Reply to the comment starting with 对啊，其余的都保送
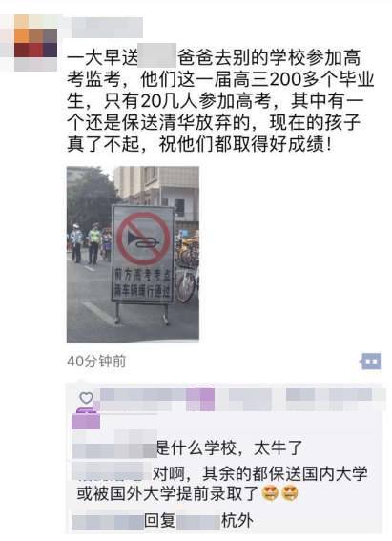Screen dimensions: 392x541 point(222,484)
